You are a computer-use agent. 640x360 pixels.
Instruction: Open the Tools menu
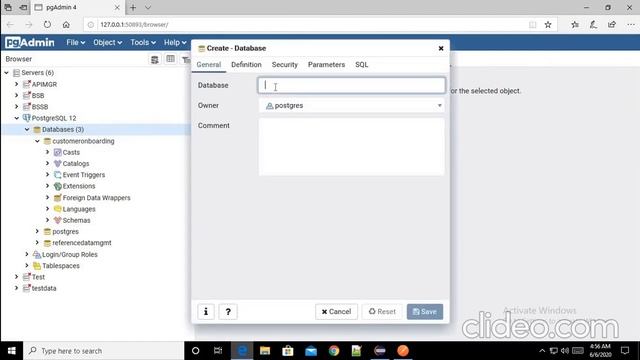[x=143, y=42]
